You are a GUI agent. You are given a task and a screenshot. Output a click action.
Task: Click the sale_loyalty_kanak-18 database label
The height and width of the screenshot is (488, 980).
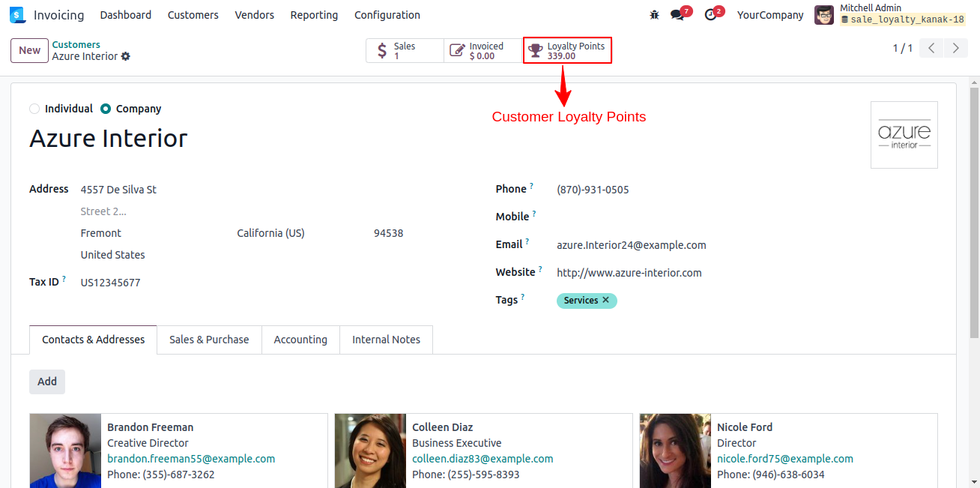pyautogui.click(x=903, y=20)
